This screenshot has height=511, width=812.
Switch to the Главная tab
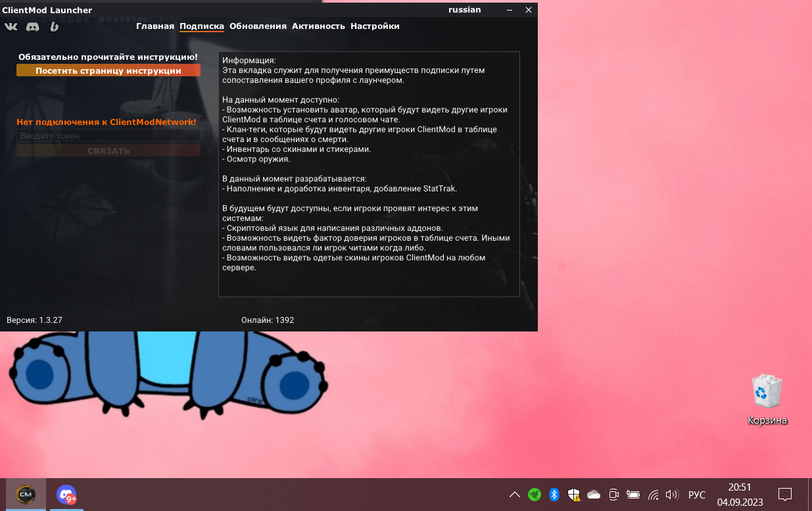[155, 26]
